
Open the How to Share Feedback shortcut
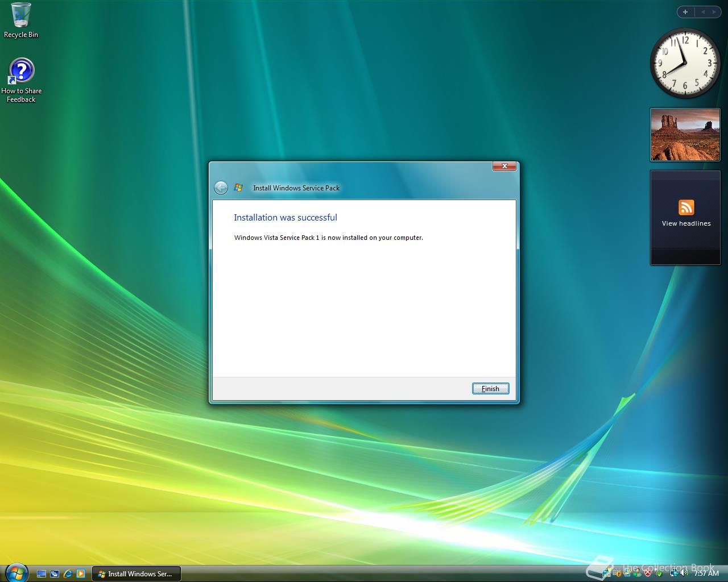tap(21, 80)
